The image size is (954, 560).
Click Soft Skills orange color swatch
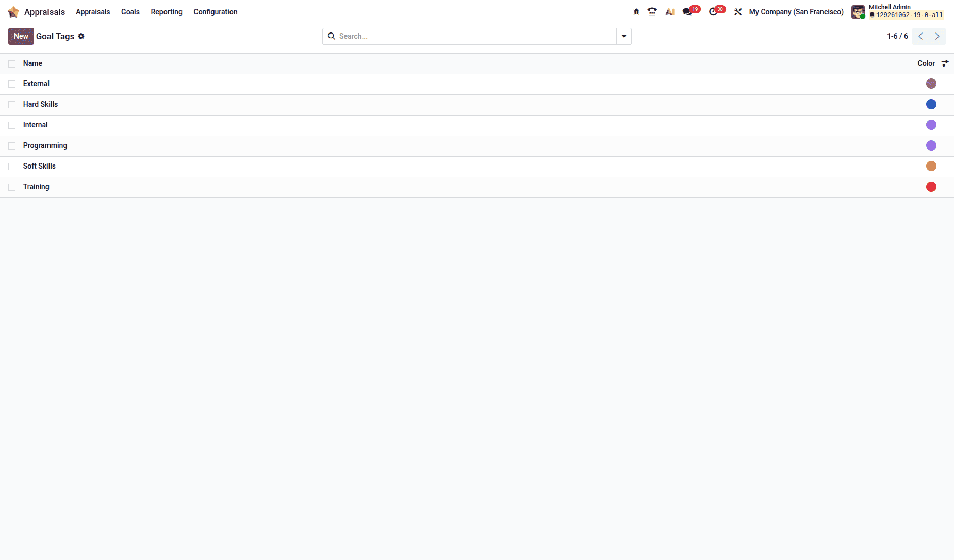(931, 166)
